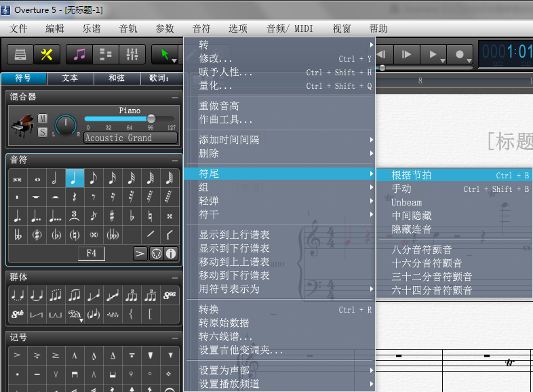Pick the sharp accidental symbol
This screenshot has height=392, width=533.
(112, 216)
